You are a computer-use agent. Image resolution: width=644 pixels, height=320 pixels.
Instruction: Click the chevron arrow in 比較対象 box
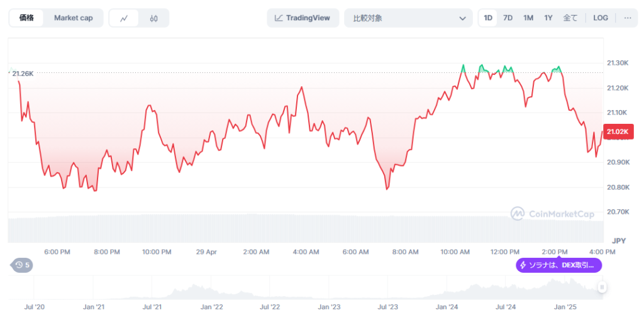point(463,18)
